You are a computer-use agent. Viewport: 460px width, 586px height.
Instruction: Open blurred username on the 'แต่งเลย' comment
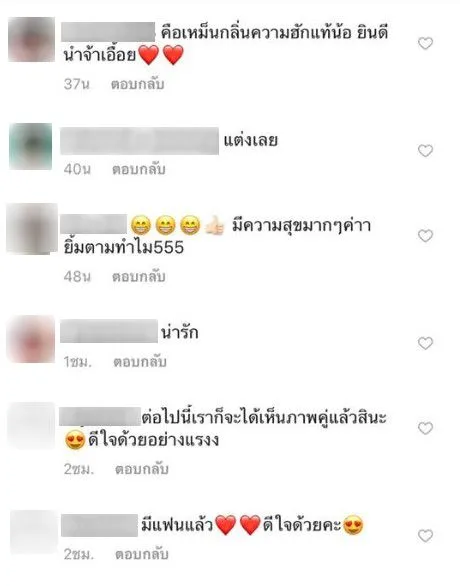pyautogui.click(x=139, y=141)
